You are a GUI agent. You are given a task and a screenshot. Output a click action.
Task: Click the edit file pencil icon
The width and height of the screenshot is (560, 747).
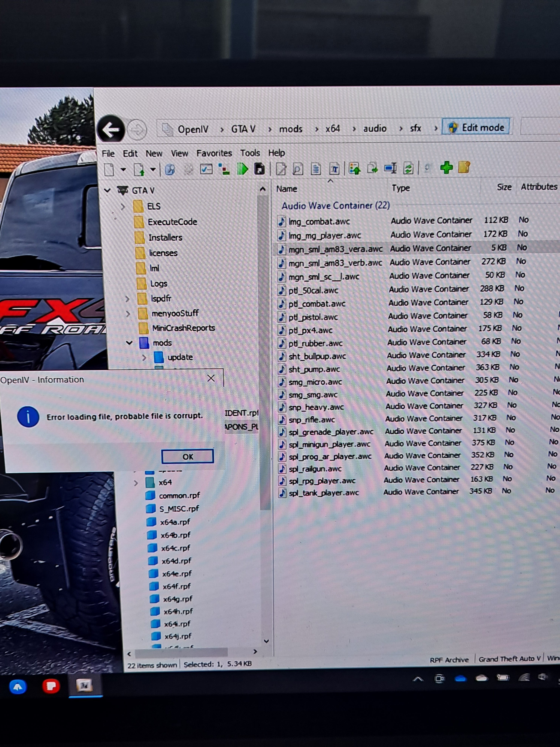click(x=281, y=169)
